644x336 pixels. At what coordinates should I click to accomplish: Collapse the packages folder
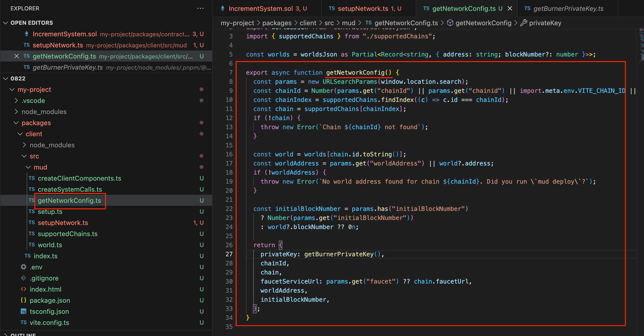pyautogui.click(x=17, y=123)
